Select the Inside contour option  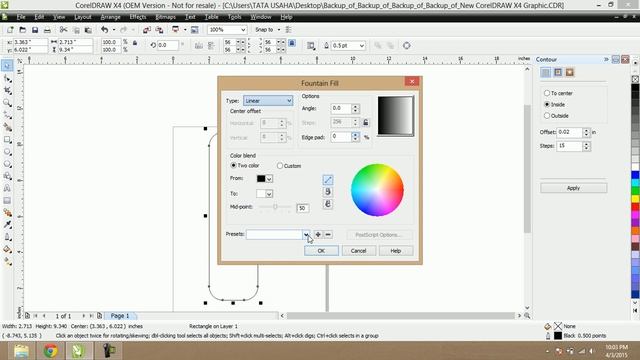pos(547,104)
